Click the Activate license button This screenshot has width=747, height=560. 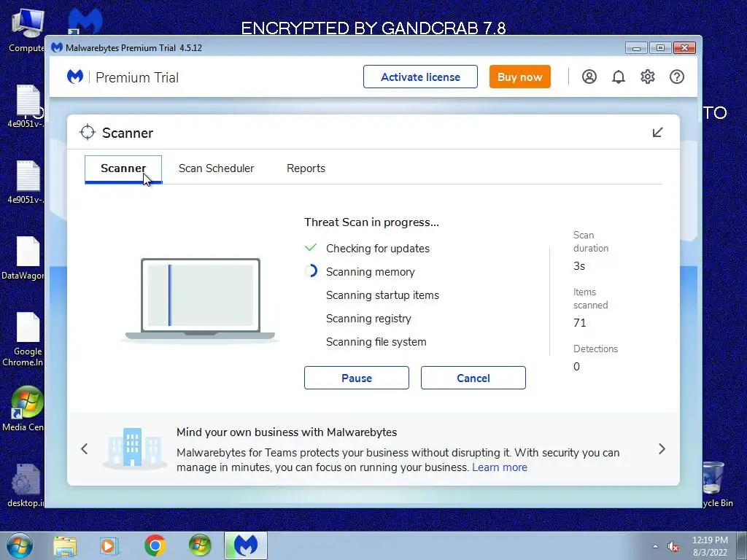click(x=420, y=77)
